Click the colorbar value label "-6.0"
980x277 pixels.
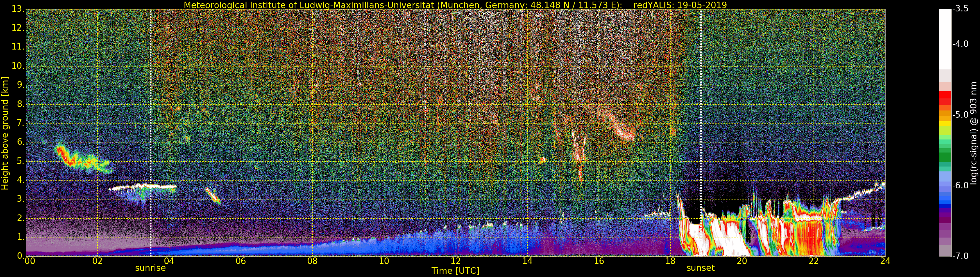tap(960, 185)
